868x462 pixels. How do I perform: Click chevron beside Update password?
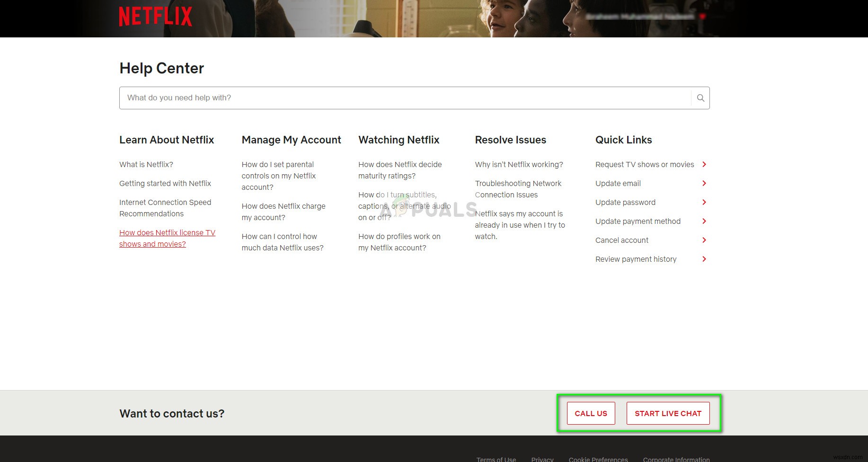coord(704,202)
